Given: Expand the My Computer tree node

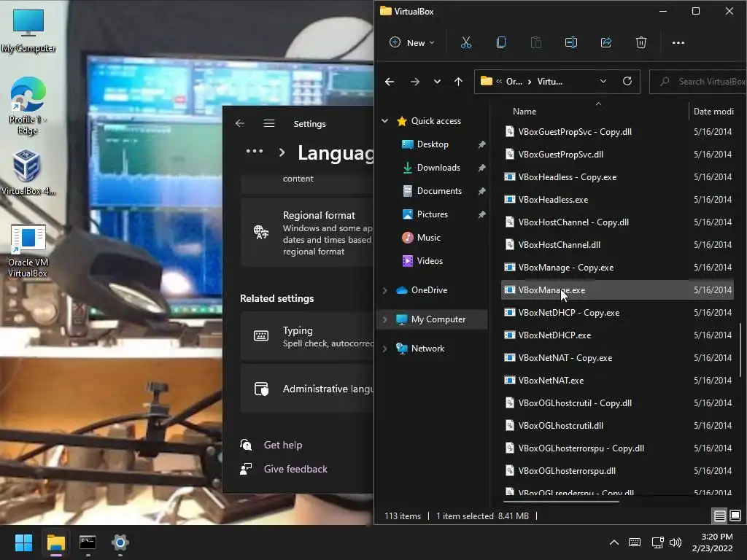Looking at the screenshot, I should (x=385, y=319).
